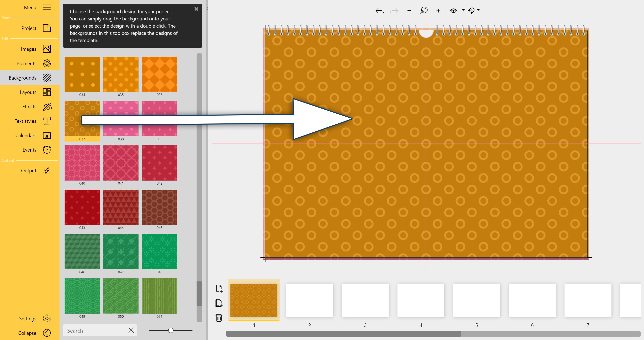This screenshot has width=644, height=340.
Task: Open Effects with the magic wand icon
Action: tap(47, 107)
